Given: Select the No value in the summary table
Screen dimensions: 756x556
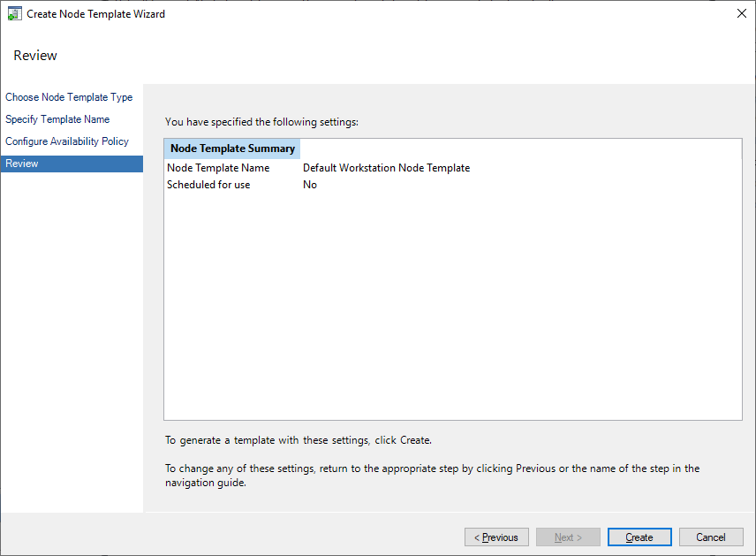Looking at the screenshot, I should tap(308, 184).
